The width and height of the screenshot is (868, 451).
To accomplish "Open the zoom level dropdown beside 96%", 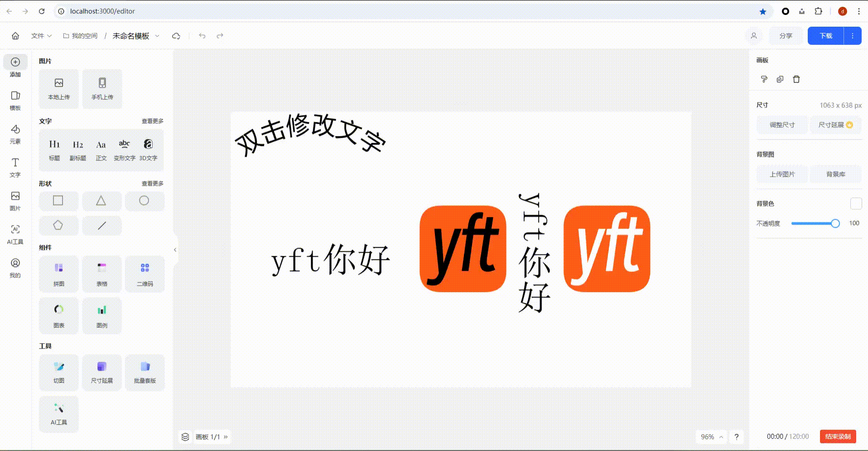I will click(720, 437).
